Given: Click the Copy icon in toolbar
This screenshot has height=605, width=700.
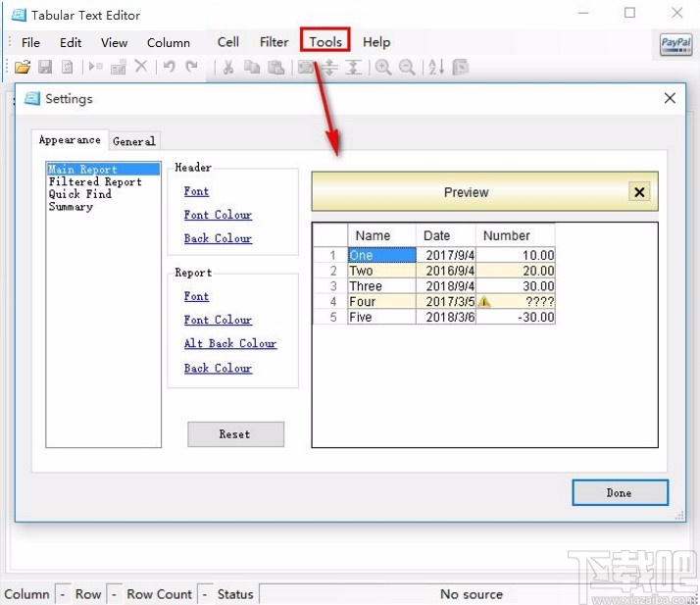Looking at the screenshot, I should tap(252, 68).
